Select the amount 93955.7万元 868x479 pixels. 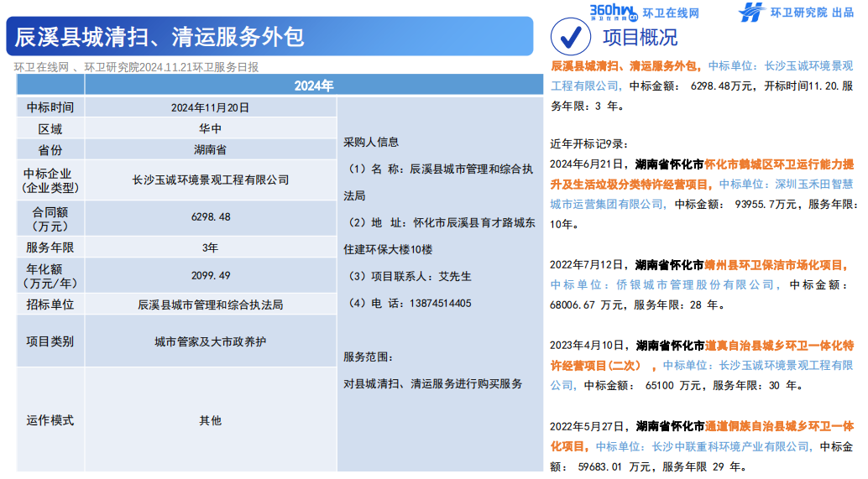click(x=766, y=205)
